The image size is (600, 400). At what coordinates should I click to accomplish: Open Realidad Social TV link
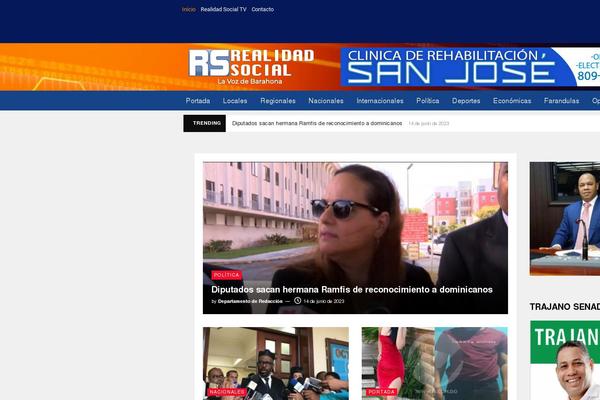[x=223, y=9]
